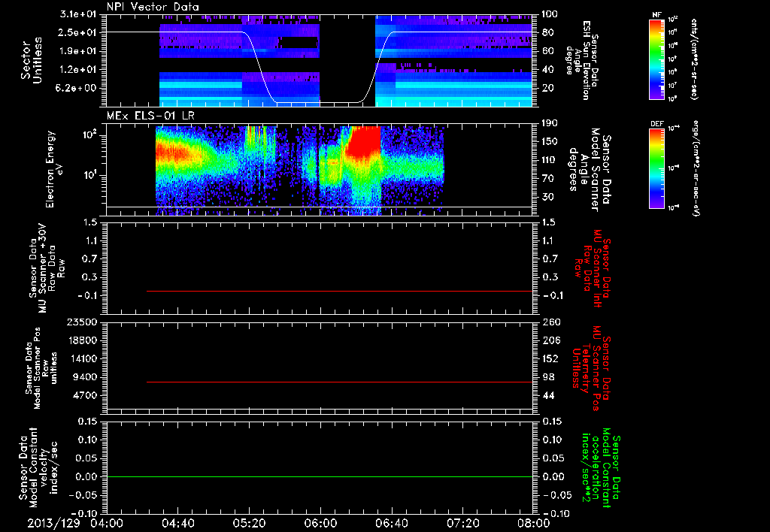Click the "DEF" label above the color bar
The height and width of the screenshot is (532, 770).
click(x=656, y=124)
